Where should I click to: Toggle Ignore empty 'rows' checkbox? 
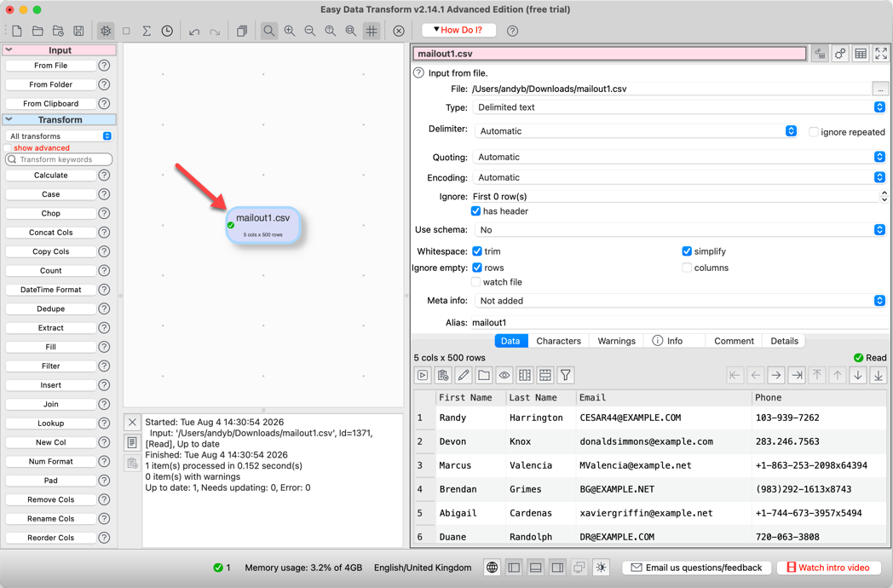(x=477, y=268)
